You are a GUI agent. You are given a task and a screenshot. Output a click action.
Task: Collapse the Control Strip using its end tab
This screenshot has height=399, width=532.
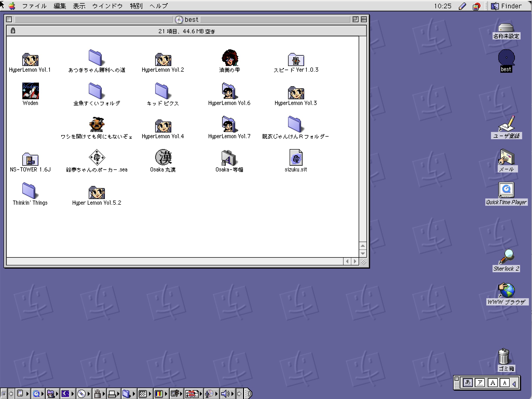point(248,394)
